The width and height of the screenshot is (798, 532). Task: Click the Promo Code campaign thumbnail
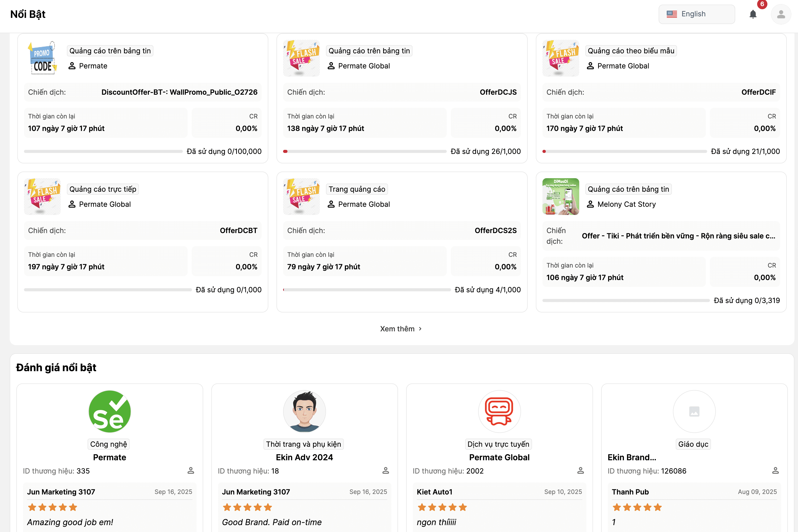(x=42, y=58)
